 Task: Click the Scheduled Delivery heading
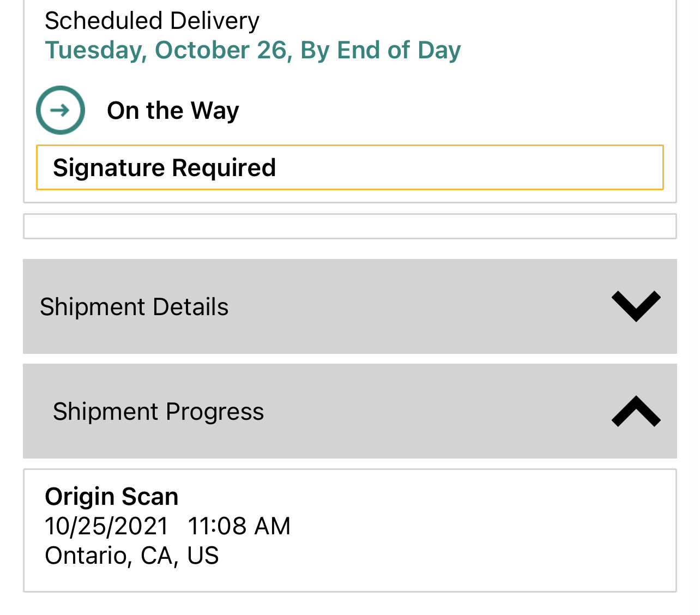(x=152, y=21)
